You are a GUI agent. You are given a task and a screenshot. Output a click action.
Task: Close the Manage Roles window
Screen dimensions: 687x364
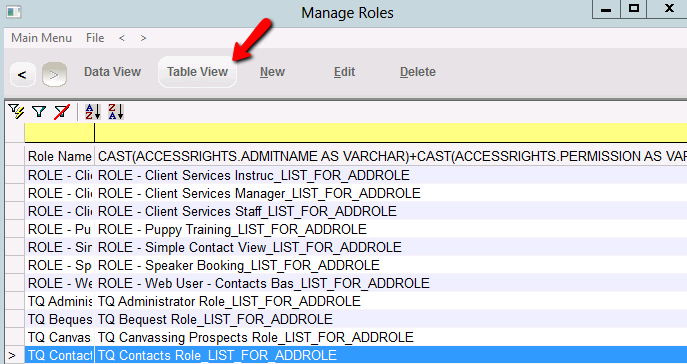(x=668, y=9)
